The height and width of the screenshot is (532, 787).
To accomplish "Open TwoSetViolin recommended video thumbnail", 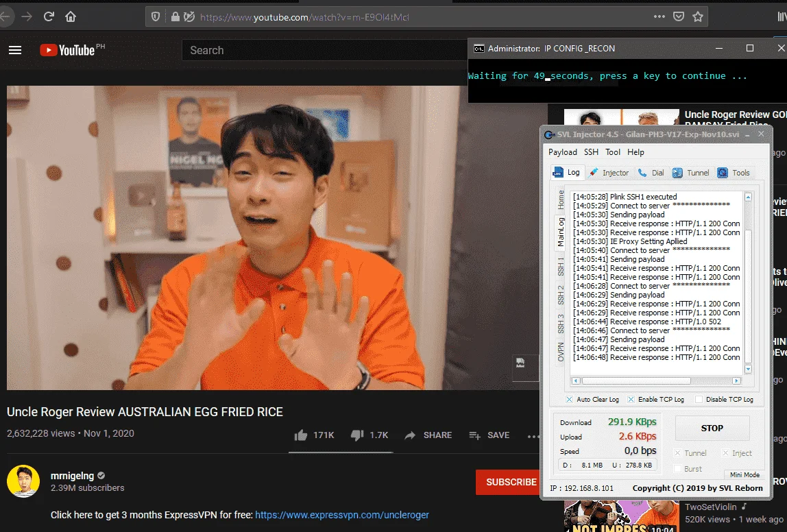I will [x=621, y=516].
